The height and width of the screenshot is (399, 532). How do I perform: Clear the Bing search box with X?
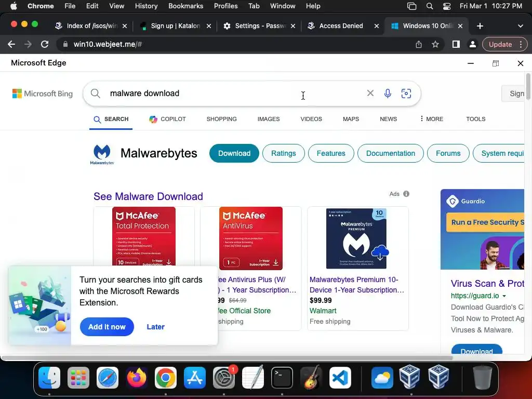(x=370, y=93)
